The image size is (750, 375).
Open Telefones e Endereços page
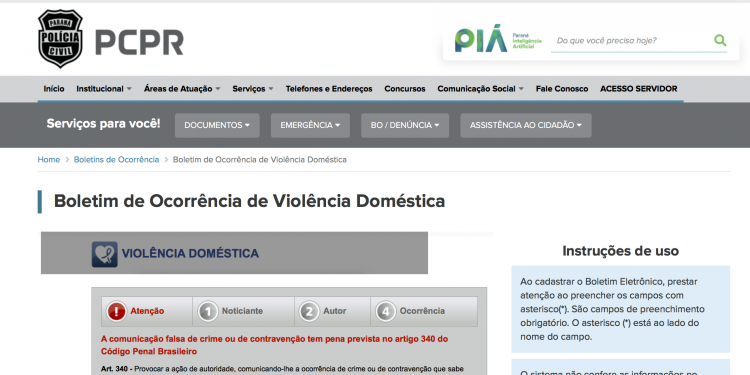point(329,88)
